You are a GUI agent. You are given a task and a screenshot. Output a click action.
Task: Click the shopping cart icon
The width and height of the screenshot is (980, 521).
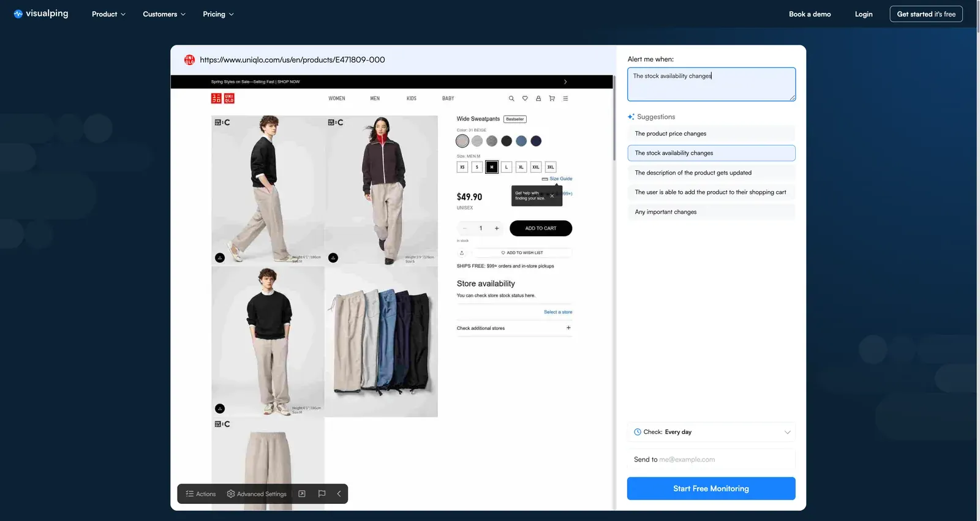pyautogui.click(x=552, y=99)
